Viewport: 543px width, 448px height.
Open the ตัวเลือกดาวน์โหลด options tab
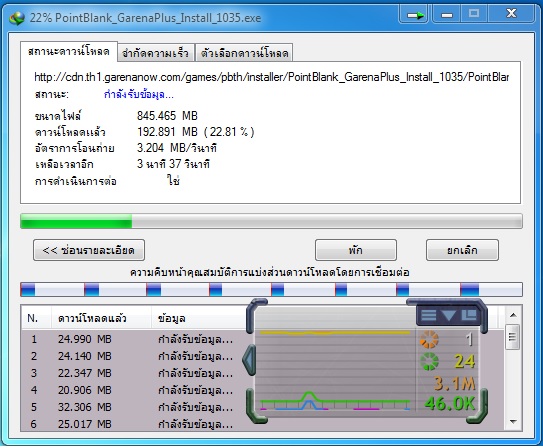click(244, 53)
